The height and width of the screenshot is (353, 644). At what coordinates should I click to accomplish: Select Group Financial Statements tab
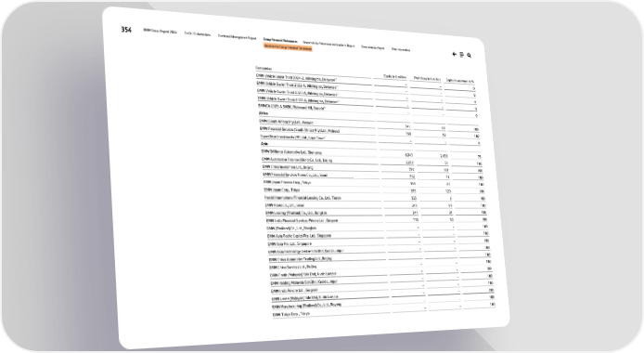pyautogui.click(x=280, y=40)
